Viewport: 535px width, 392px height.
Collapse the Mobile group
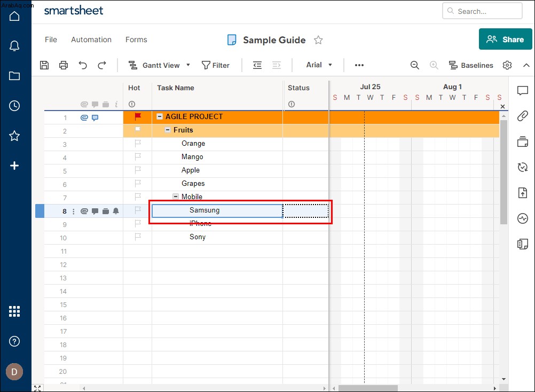(175, 197)
